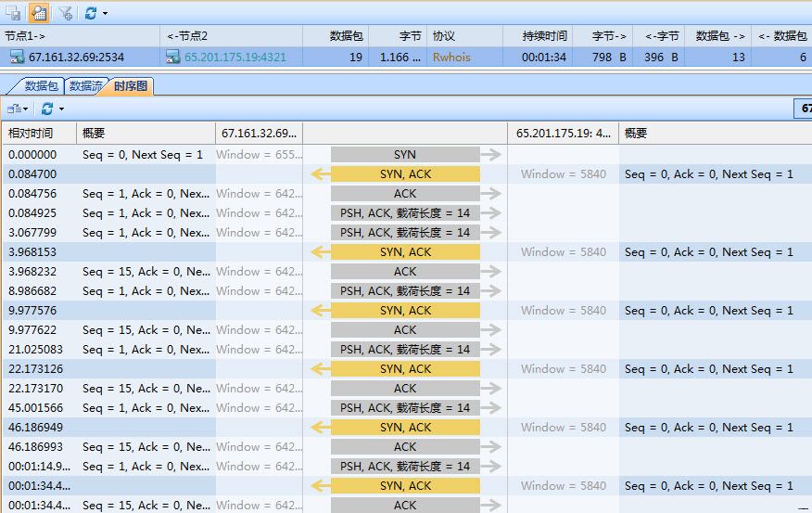812x513 pixels.
Task: Select the ACK bar at 3.968232
Action: click(405, 272)
